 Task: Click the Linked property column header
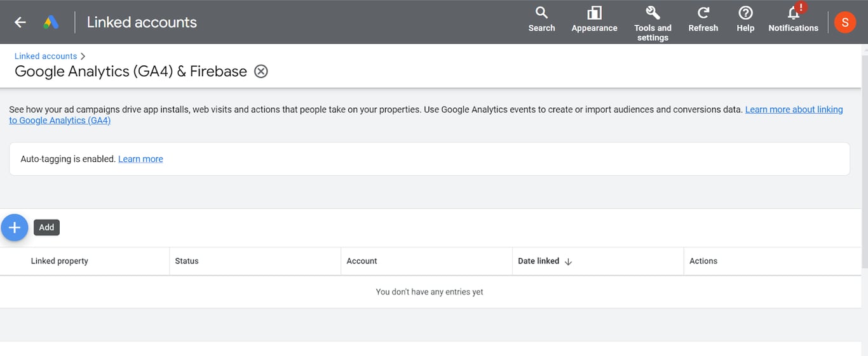tap(60, 261)
